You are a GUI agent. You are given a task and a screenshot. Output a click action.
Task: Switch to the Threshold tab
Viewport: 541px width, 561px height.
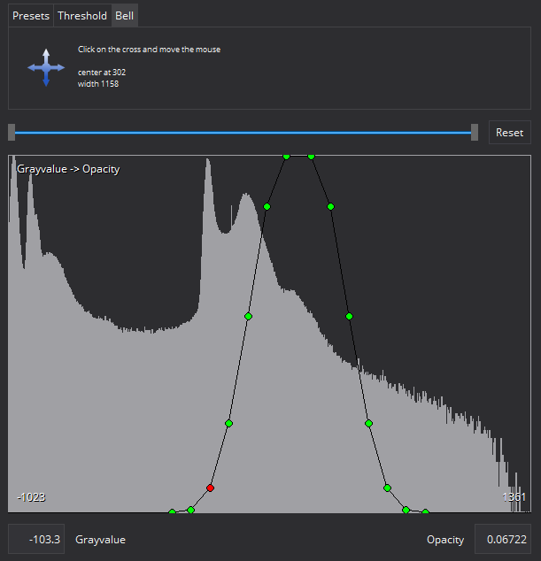(82, 16)
